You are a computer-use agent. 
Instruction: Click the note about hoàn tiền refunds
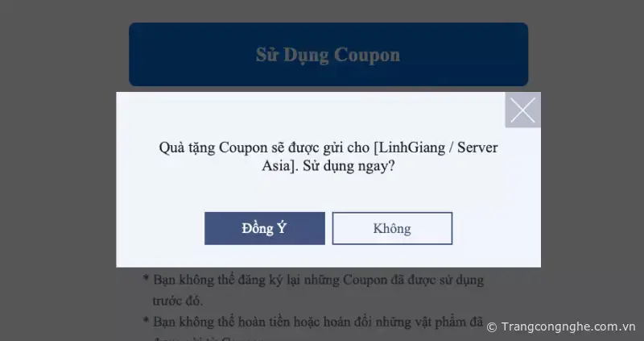pyautogui.click(x=318, y=322)
